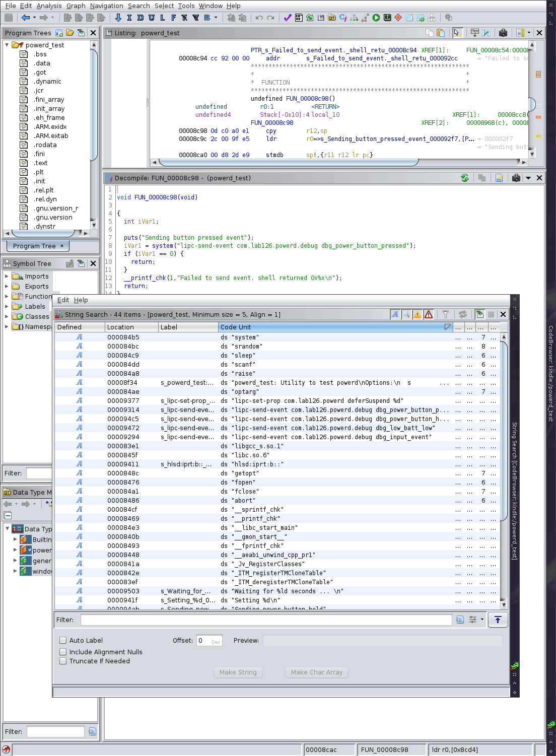The height and width of the screenshot is (756, 556).
Task: Click the Create Function (F) toolbar icon
Action: [x=174, y=18]
